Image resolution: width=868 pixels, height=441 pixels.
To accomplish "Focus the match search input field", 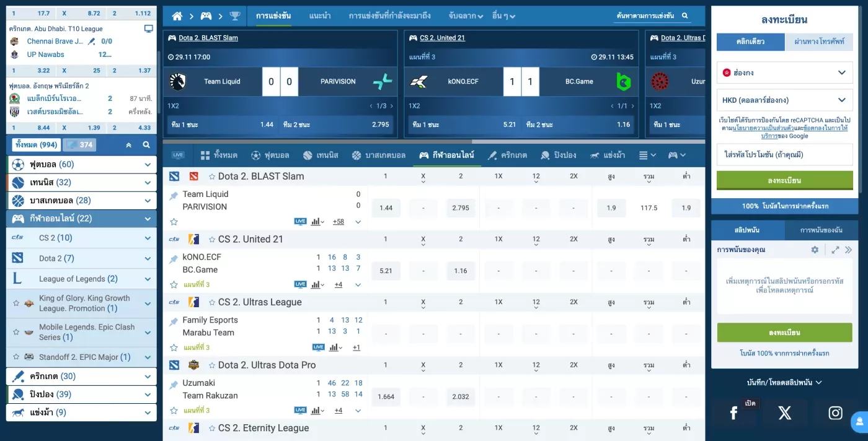I will [645, 16].
